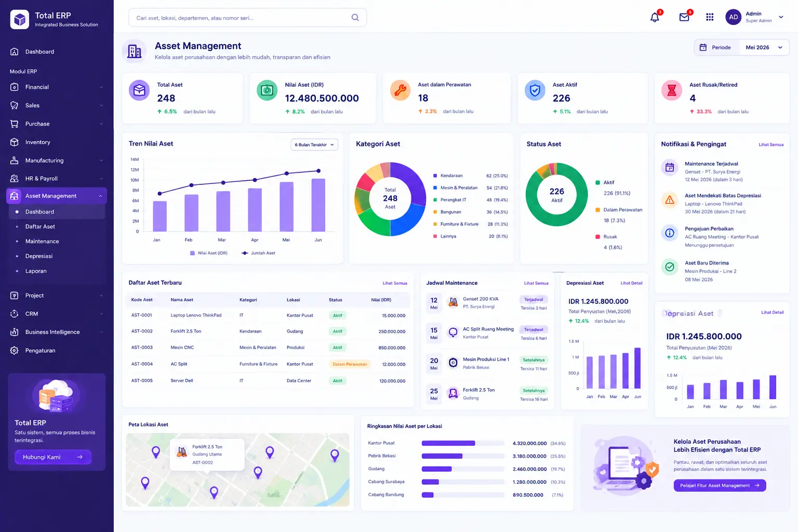
Task: Open the 6 Bulan Terakhir dropdown
Action: (x=314, y=144)
